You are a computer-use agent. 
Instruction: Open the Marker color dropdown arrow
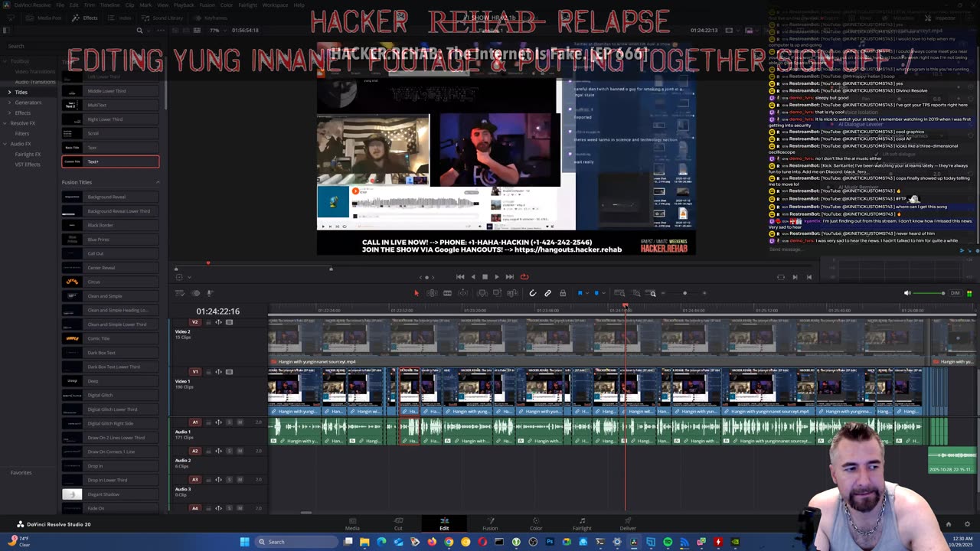click(x=604, y=293)
